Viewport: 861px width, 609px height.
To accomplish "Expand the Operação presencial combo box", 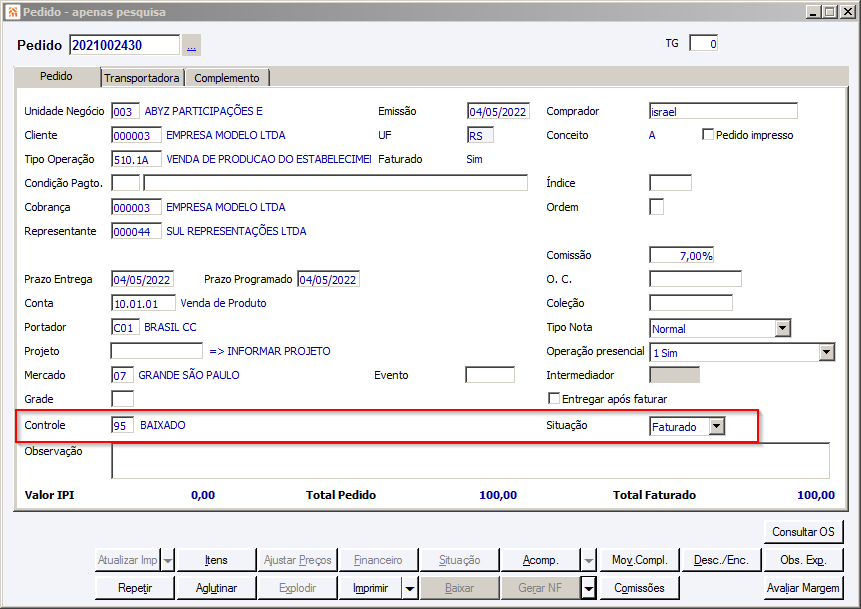I will click(826, 352).
